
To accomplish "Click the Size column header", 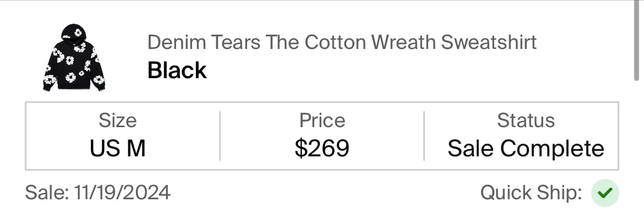I will pyautogui.click(x=117, y=121).
